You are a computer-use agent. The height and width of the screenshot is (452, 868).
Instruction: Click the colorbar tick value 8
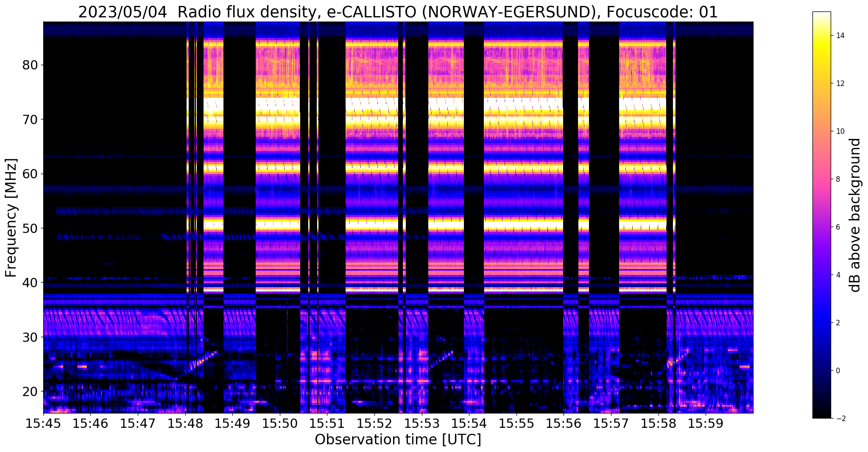[x=838, y=179]
